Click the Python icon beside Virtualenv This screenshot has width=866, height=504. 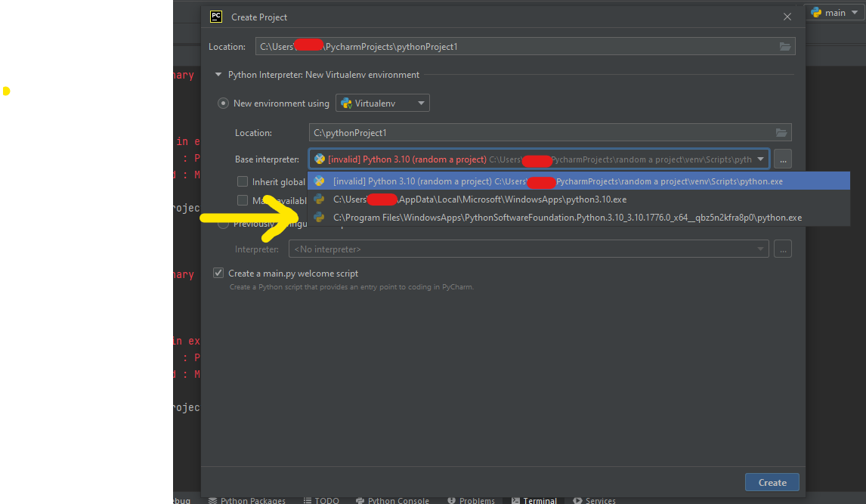(346, 104)
